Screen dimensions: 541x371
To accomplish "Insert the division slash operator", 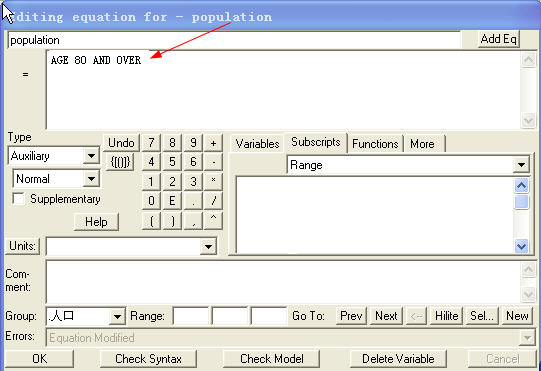I will pos(213,201).
